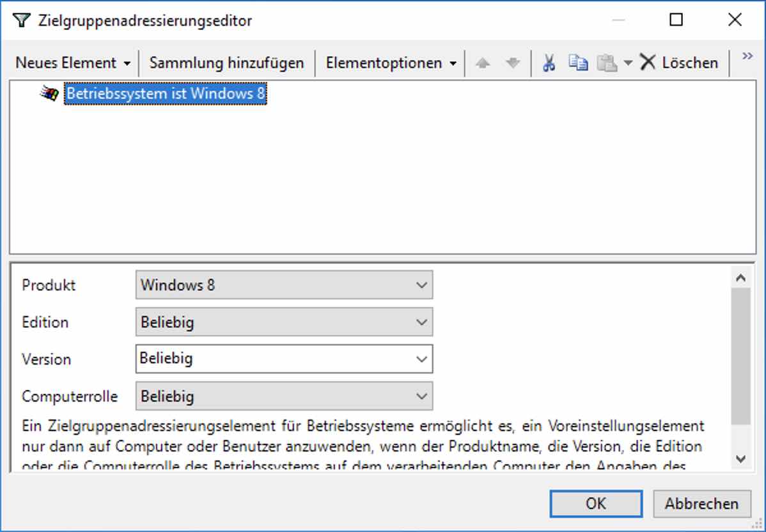Click the Windows flag icon beside Betriebssystem item

(x=49, y=93)
